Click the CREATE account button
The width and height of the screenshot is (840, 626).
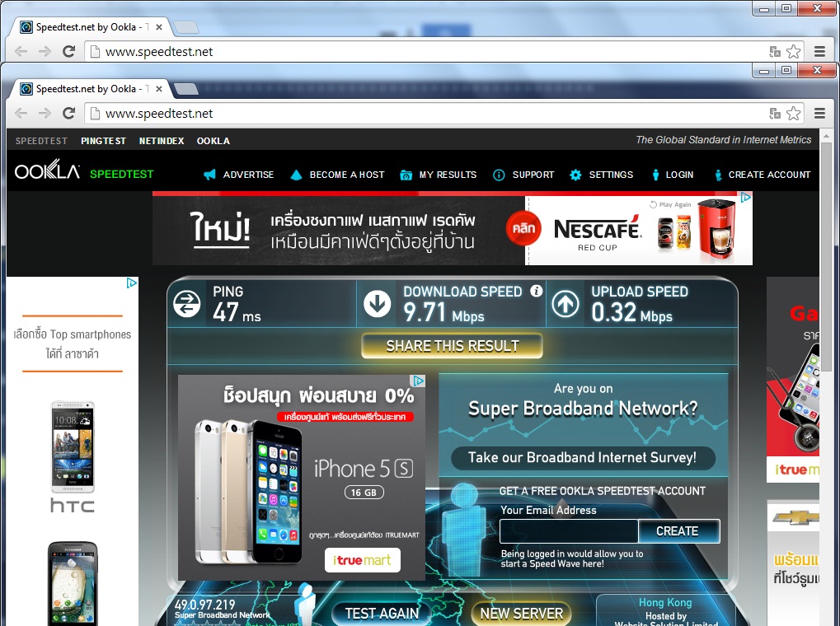(x=678, y=531)
